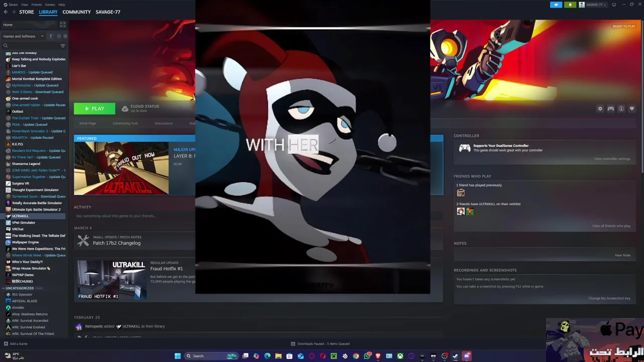This screenshot has height=362, width=644.
Task: Collapse the UNCATEGORIZED section
Action: tap(20, 288)
